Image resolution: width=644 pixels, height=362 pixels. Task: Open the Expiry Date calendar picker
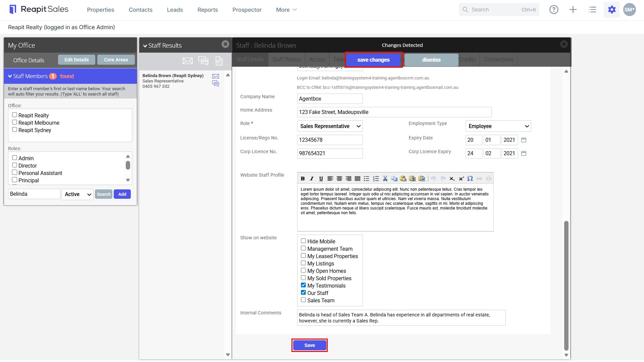(x=524, y=140)
